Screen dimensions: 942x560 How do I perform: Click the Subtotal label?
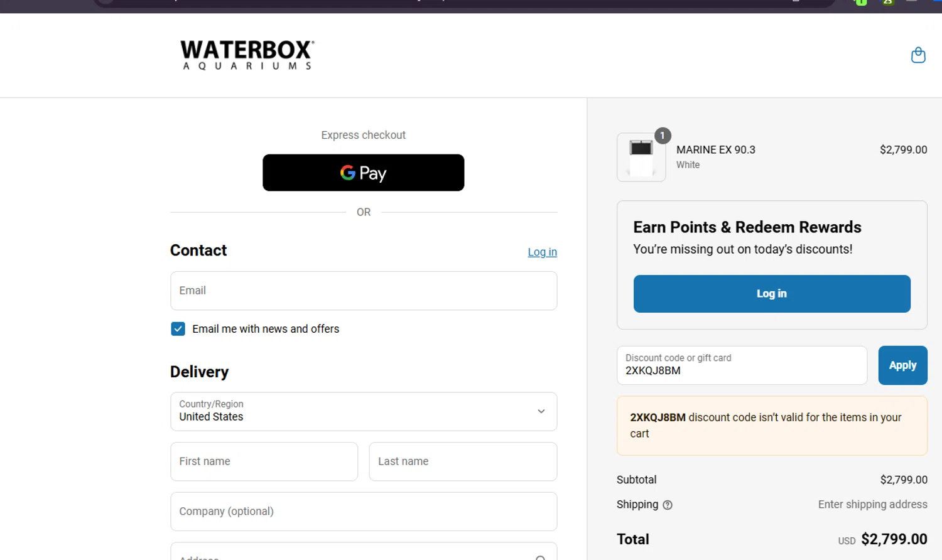(x=636, y=480)
